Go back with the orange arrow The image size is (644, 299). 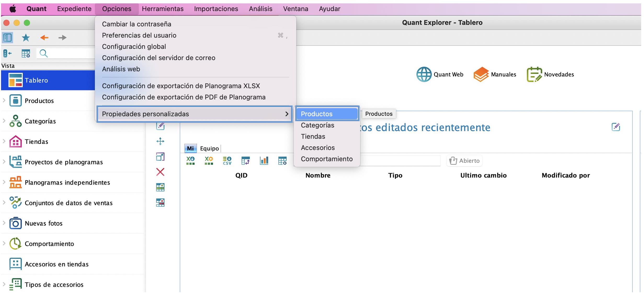click(x=44, y=38)
